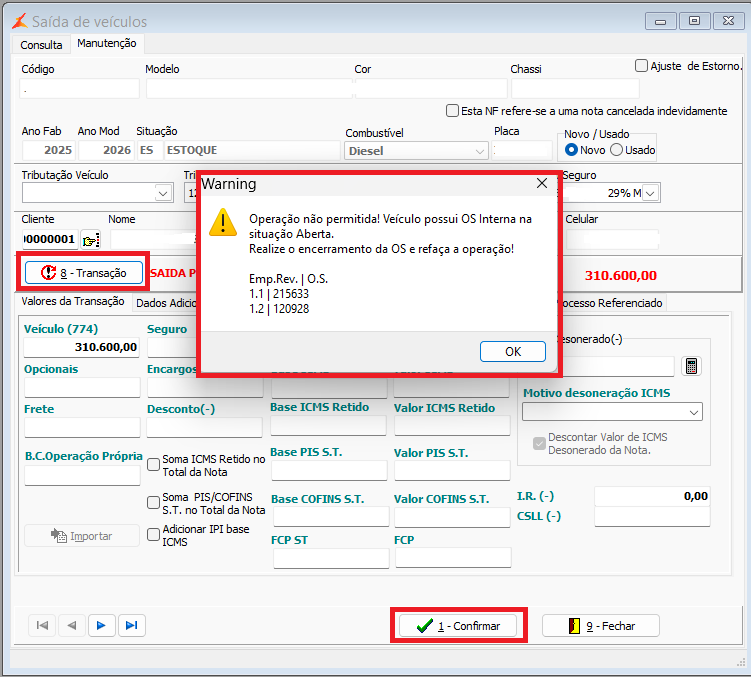Open the 8 - Transação button
Image resolution: width=751 pixels, height=677 pixels.
click(x=84, y=273)
